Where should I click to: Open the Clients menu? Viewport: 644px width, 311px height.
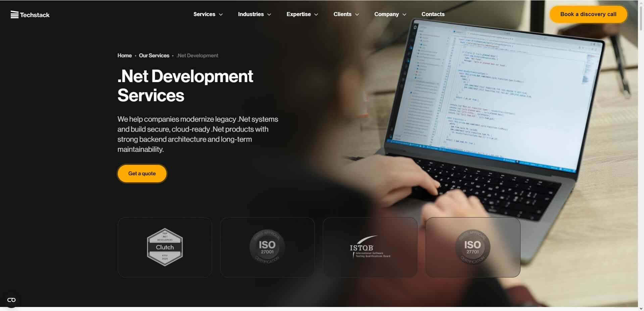point(342,14)
